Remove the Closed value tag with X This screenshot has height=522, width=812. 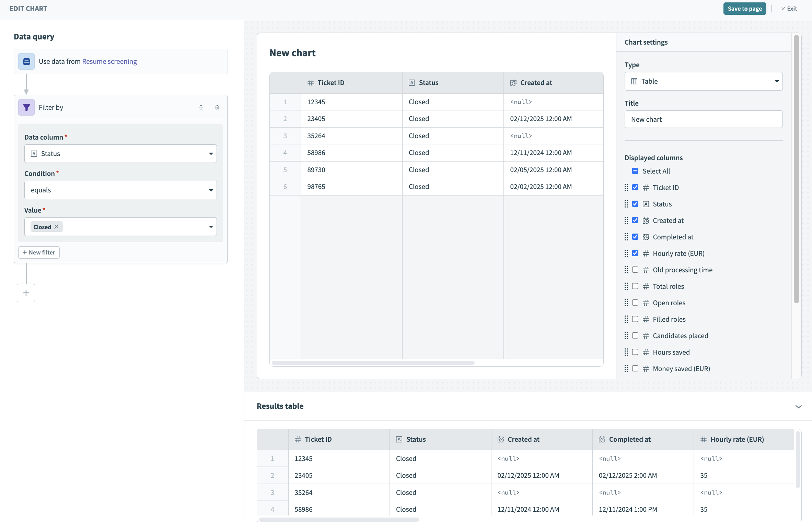click(57, 227)
